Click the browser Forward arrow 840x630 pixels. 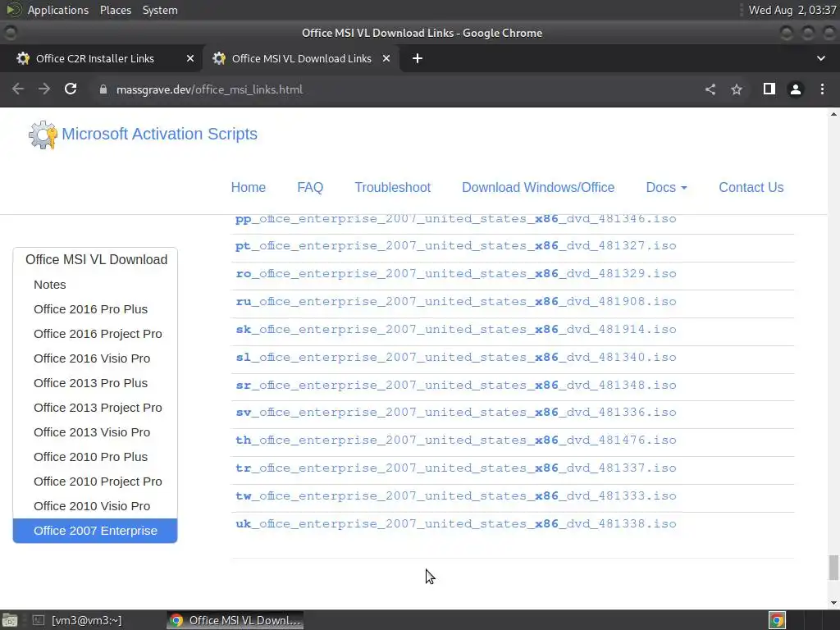point(44,89)
